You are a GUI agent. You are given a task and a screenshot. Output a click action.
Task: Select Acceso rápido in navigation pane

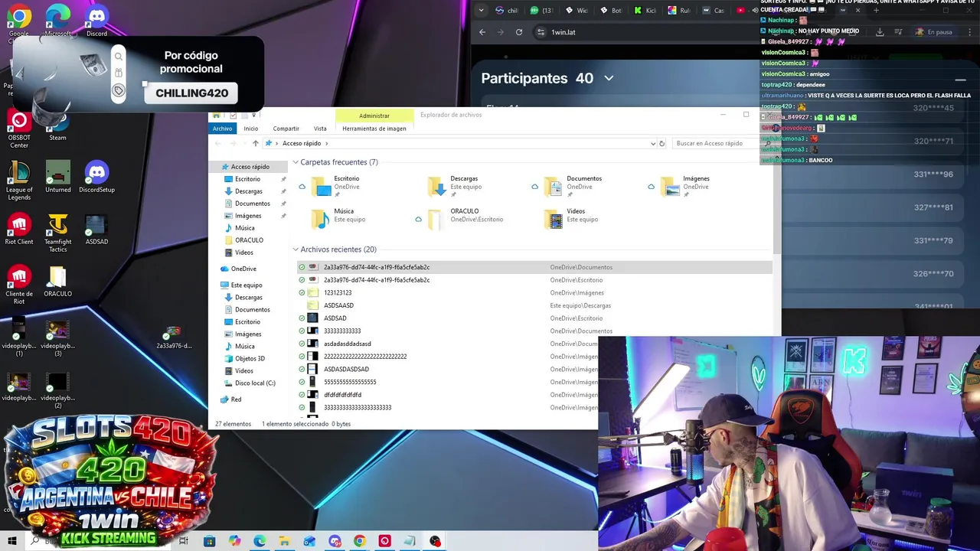250,167
